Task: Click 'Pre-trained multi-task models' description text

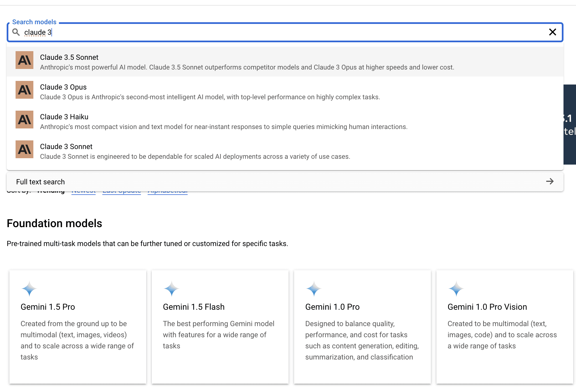Action: coord(147,244)
